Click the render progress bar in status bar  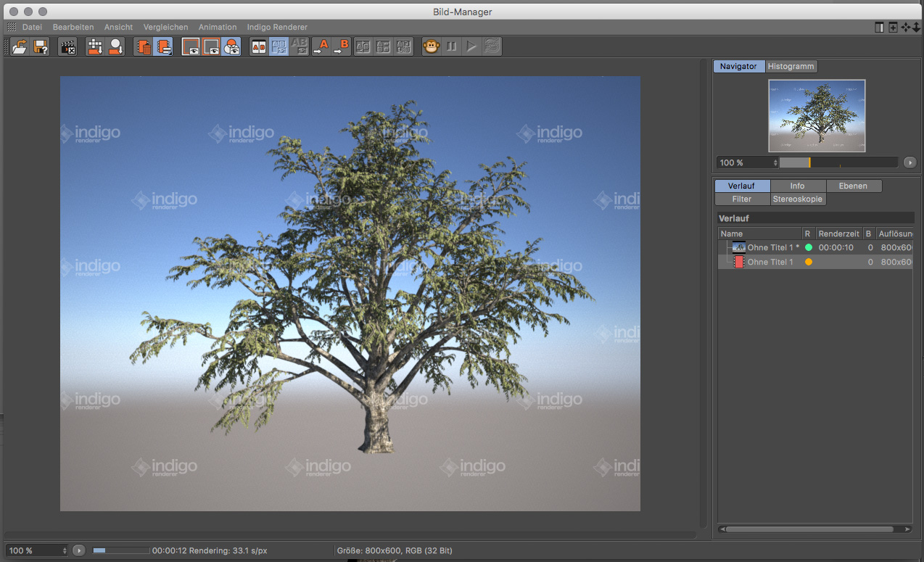[x=121, y=550]
